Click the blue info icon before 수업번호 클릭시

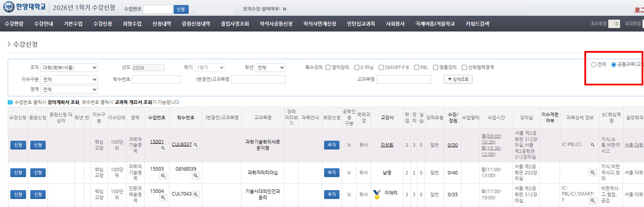[x=10, y=102]
